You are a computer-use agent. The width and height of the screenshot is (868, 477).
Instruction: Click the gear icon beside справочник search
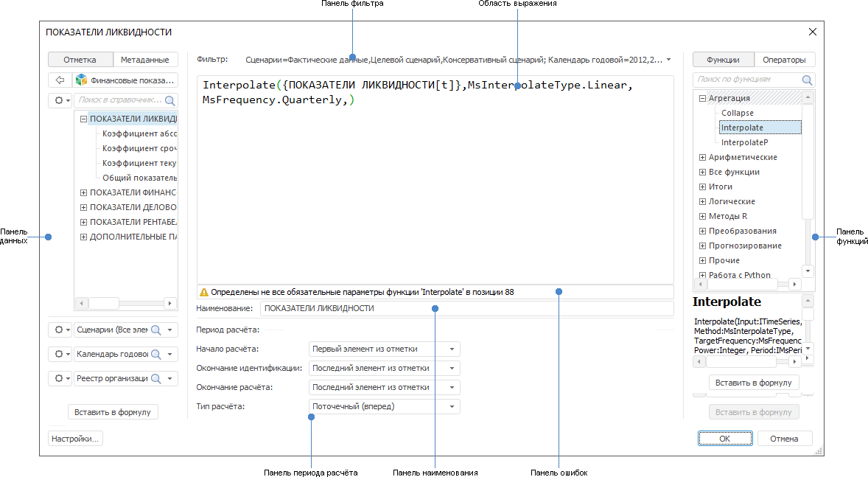tap(60, 100)
